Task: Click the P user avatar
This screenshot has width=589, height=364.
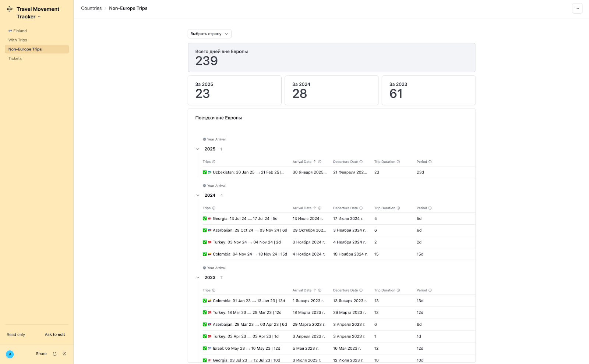Action: (x=10, y=354)
